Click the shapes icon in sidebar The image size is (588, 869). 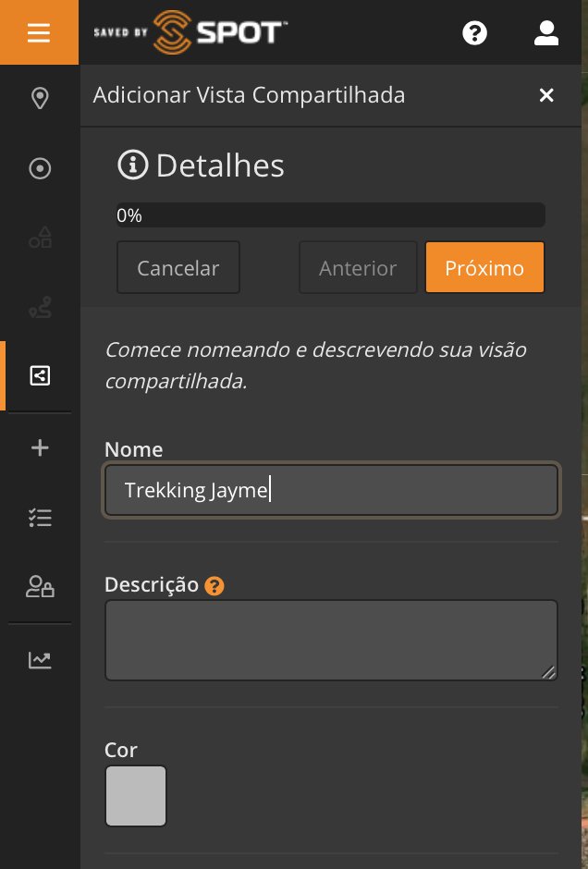(x=40, y=239)
